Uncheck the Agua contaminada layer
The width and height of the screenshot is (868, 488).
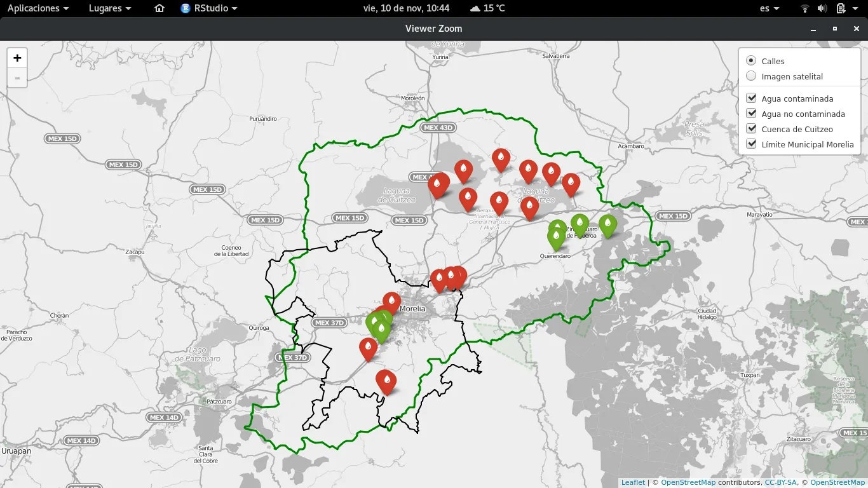pos(752,98)
